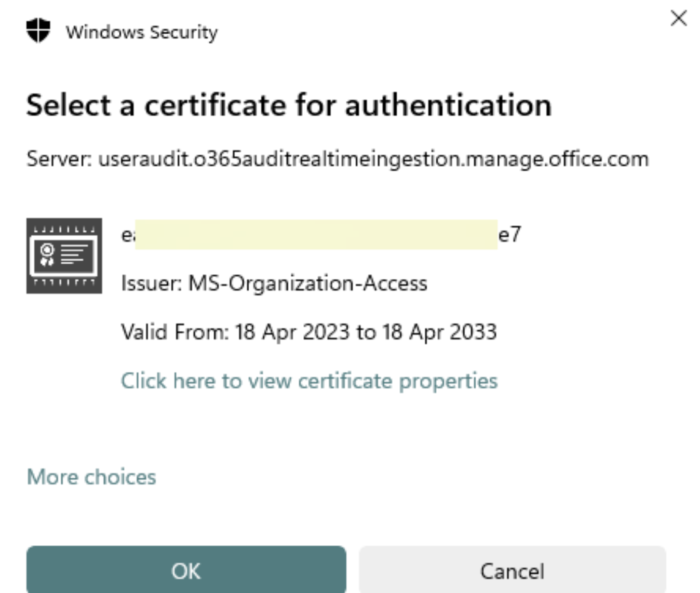The height and width of the screenshot is (593, 700).
Task: Confirm certificate selection with OK
Action: pyautogui.click(x=186, y=571)
